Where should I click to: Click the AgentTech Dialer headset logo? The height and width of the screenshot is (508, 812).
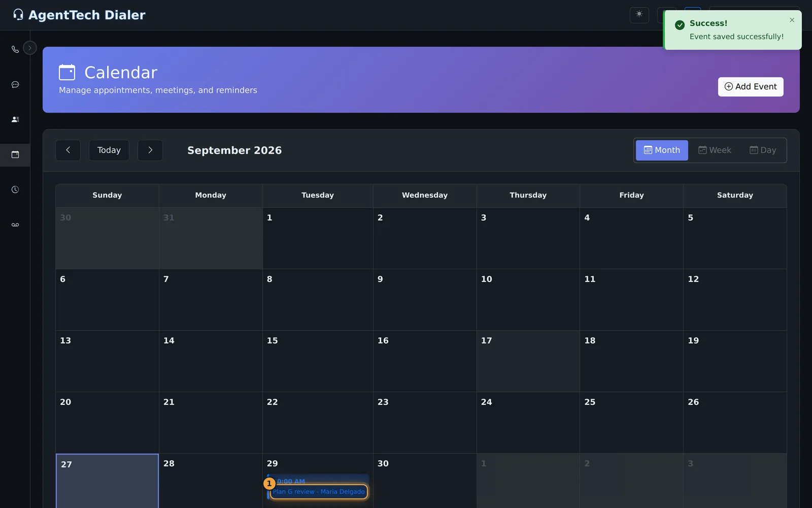pyautogui.click(x=18, y=15)
